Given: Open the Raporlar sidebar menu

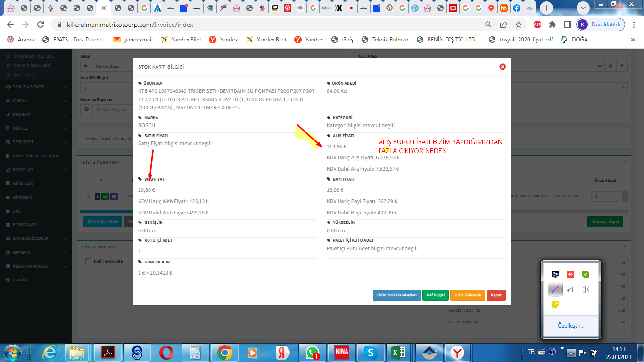Looking at the screenshot, I should pyautogui.click(x=23, y=170).
